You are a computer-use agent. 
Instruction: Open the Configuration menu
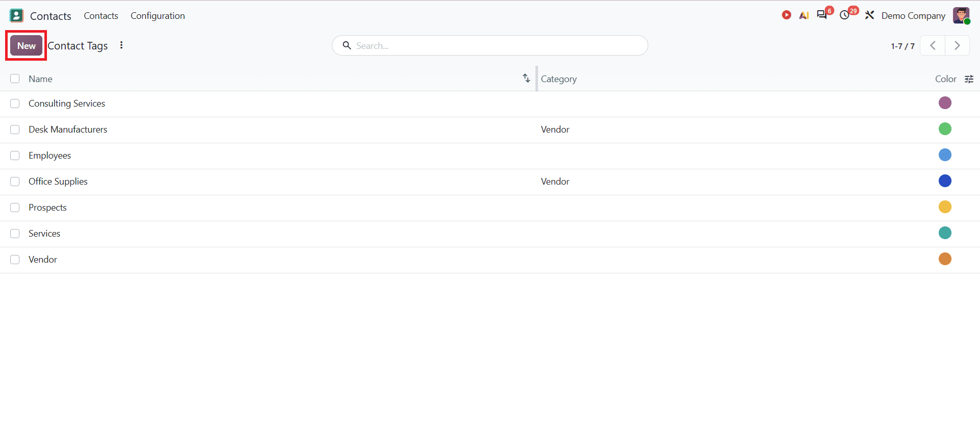pos(158,16)
